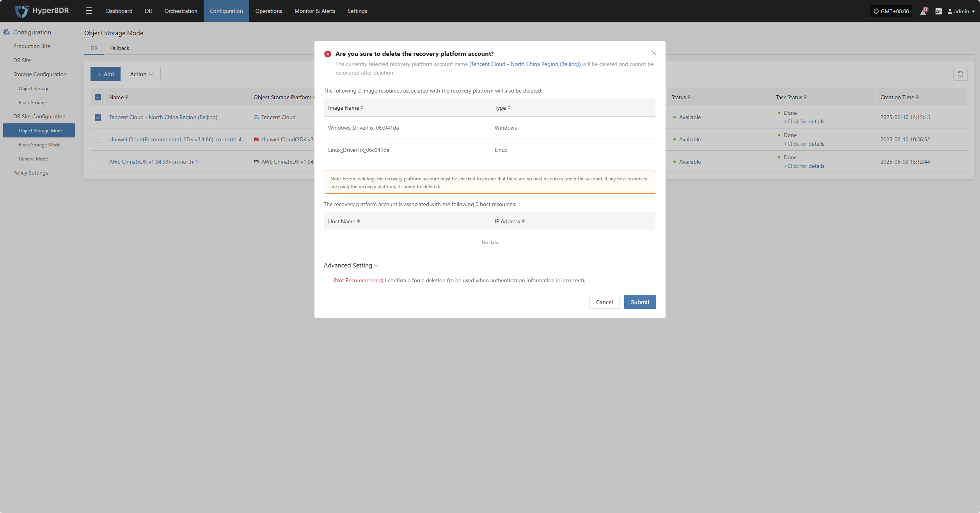Click details link for Huawei Cloud task
980x513 pixels.
804,144
